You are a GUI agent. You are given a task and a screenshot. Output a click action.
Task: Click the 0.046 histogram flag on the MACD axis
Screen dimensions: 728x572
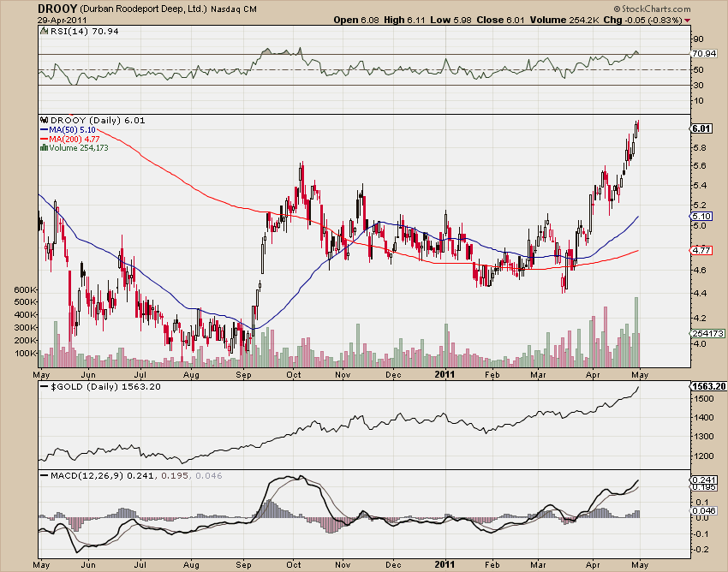(704, 510)
